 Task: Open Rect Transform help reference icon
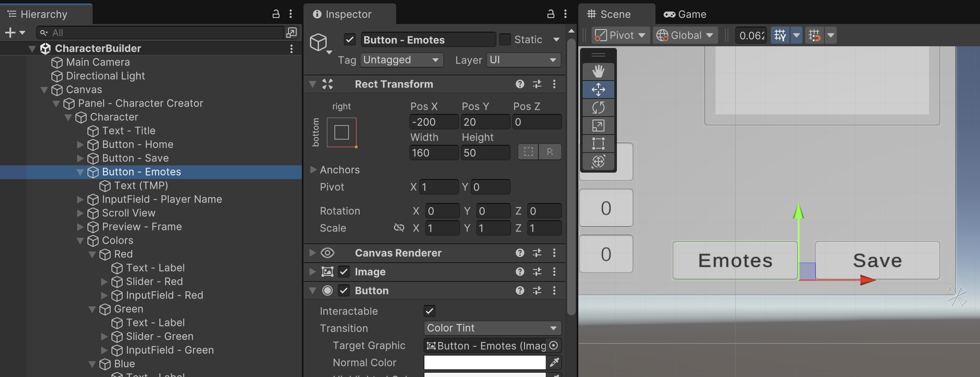coord(520,84)
